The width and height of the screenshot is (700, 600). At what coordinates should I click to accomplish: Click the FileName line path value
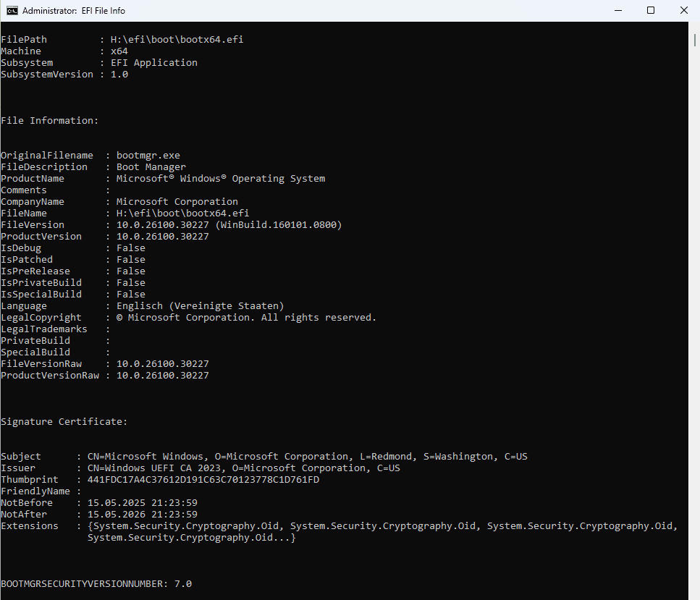(x=182, y=214)
